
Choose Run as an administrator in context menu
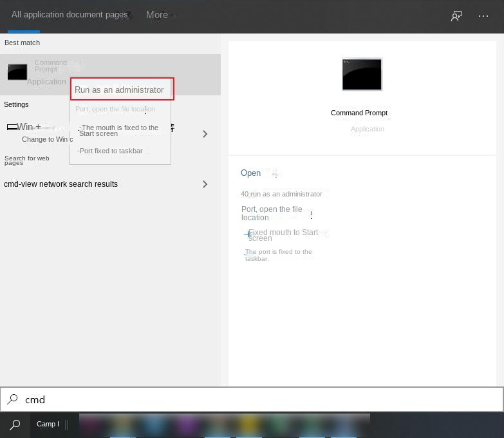(x=122, y=90)
